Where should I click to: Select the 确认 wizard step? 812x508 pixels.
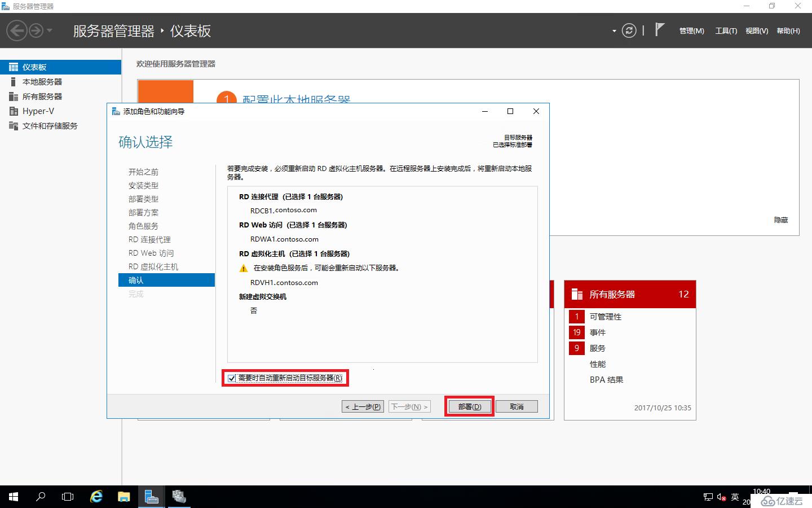(166, 280)
